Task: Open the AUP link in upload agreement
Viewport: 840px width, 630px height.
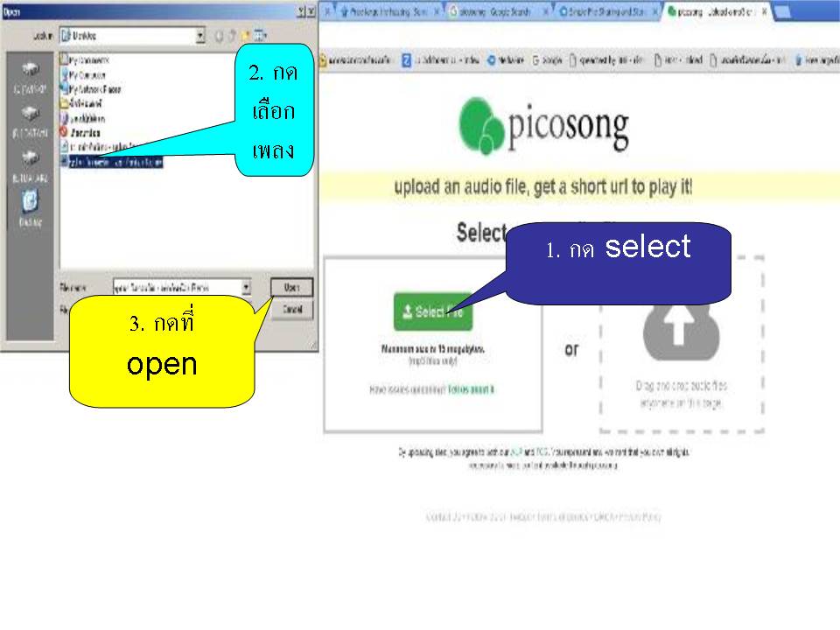Action: tap(516, 452)
